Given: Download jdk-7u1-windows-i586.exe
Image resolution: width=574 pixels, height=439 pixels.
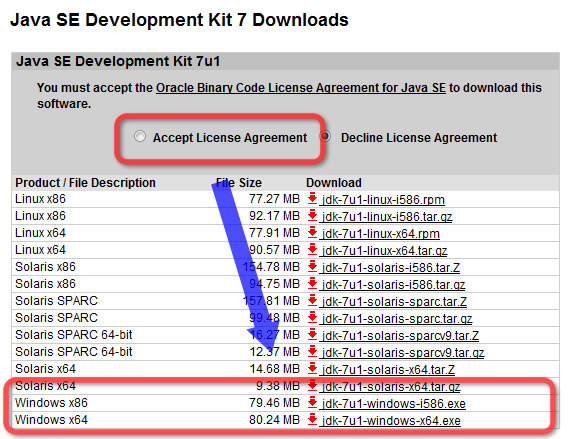Looking at the screenshot, I should pos(394,403).
